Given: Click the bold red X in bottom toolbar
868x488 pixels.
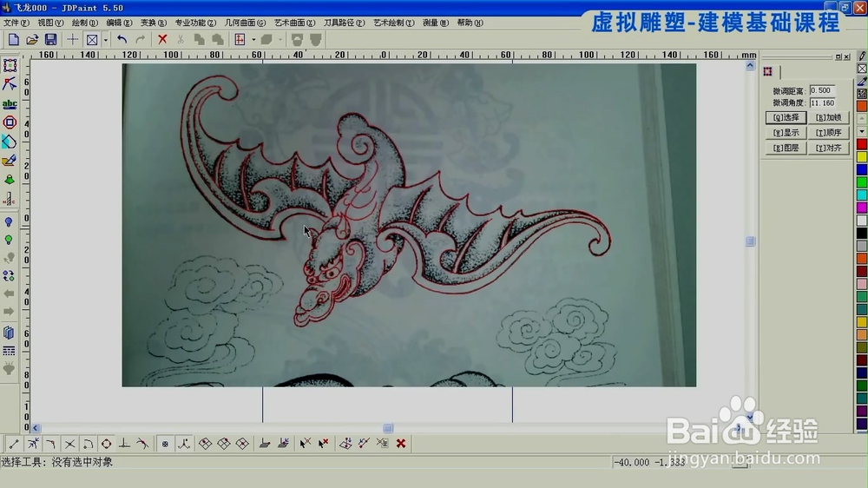Looking at the screenshot, I should (401, 444).
